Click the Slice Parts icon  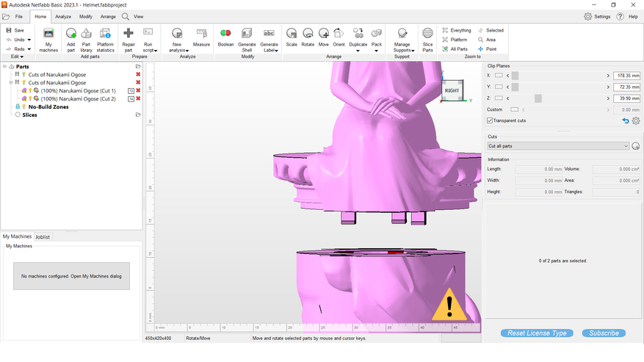427,34
